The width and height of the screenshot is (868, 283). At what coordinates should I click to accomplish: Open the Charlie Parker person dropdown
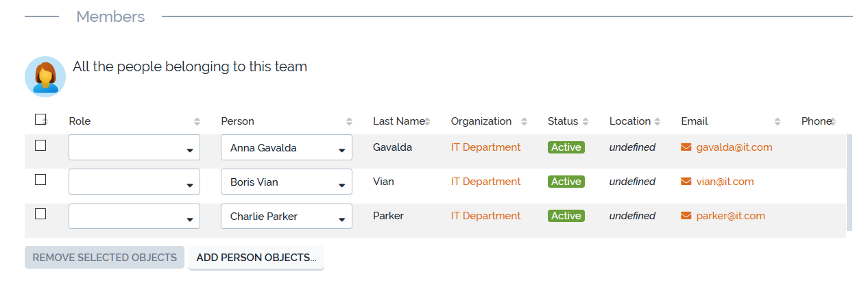click(x=287, y=216)
